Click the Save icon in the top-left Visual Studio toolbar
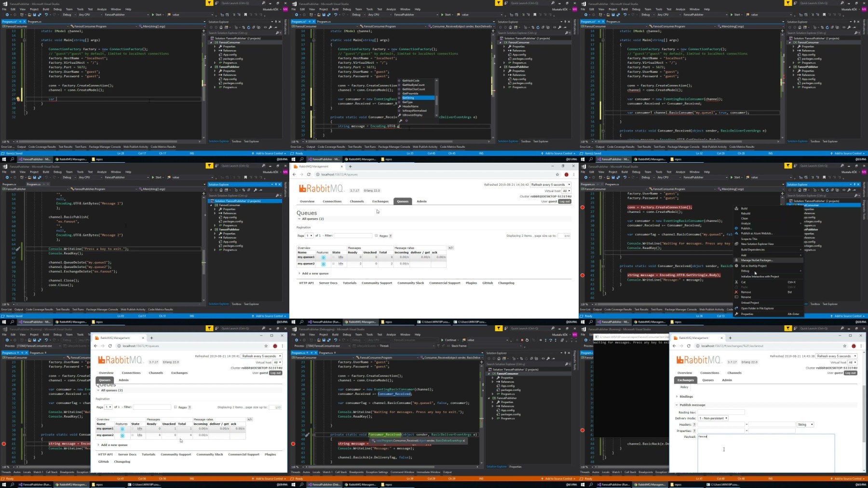 click(34, 14)
